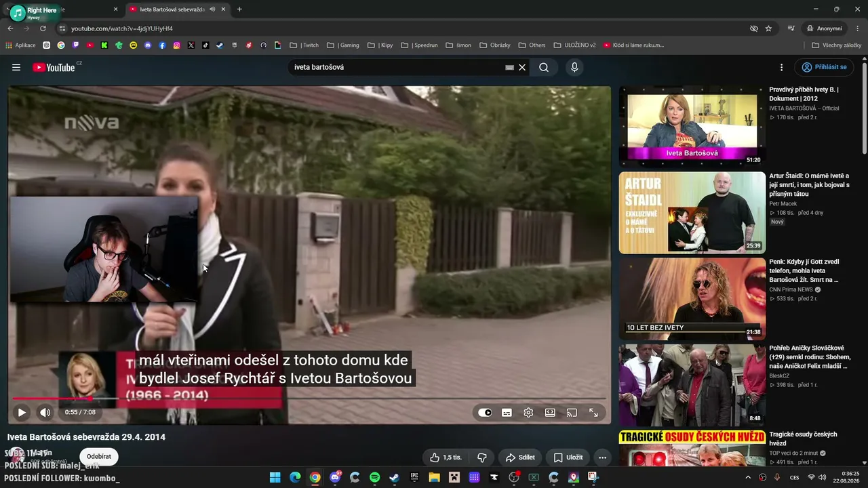Image resolution: width=868 pixels, height=488 pixels.
Task: Open the YouTube guide hamburger menu
Action: point(16,67)
